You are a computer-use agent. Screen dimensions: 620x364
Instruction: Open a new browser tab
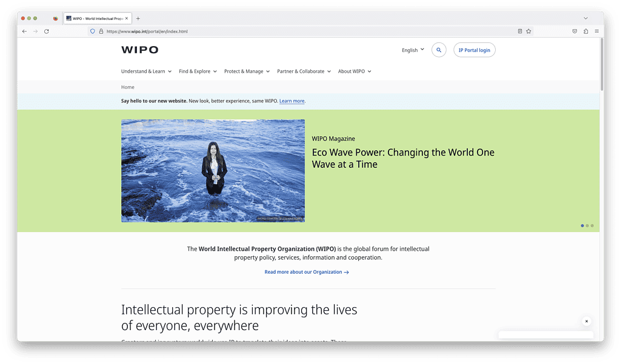pyautogui.click(x=138, y=19)
